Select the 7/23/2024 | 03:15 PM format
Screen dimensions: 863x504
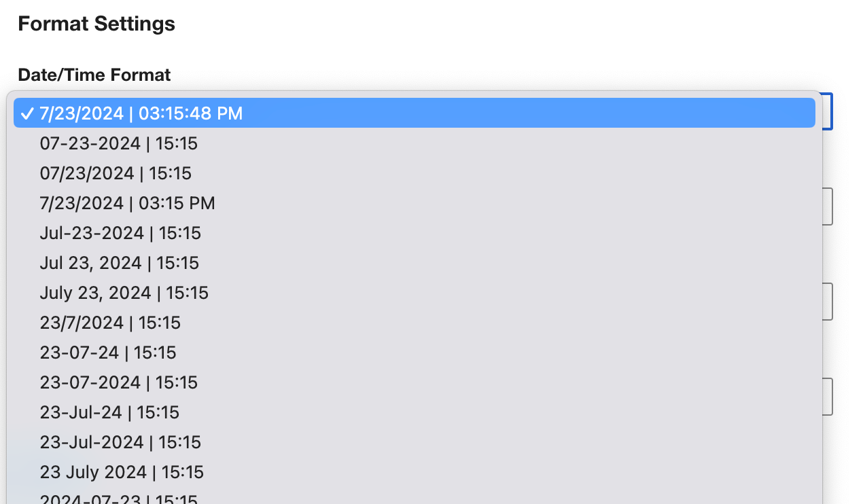point(127,203)
